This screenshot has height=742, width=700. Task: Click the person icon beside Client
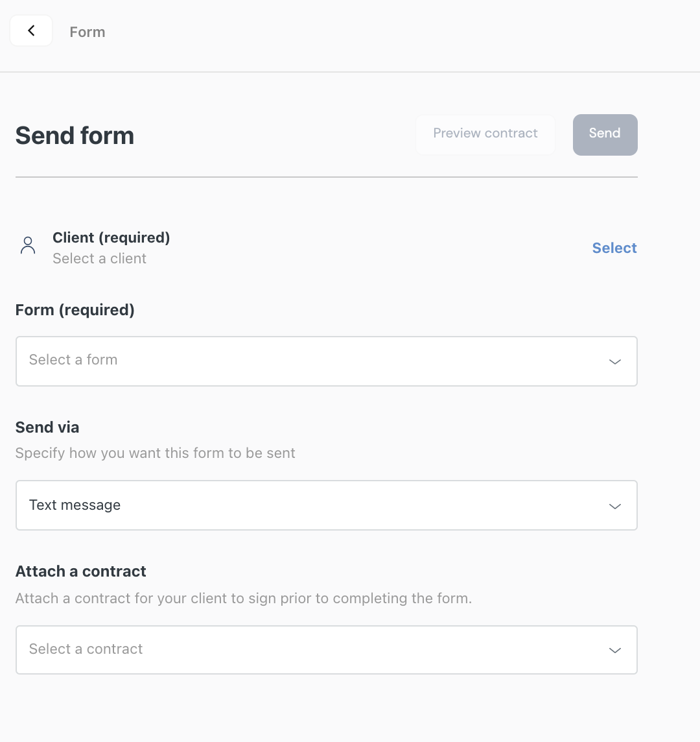[28, 246]
